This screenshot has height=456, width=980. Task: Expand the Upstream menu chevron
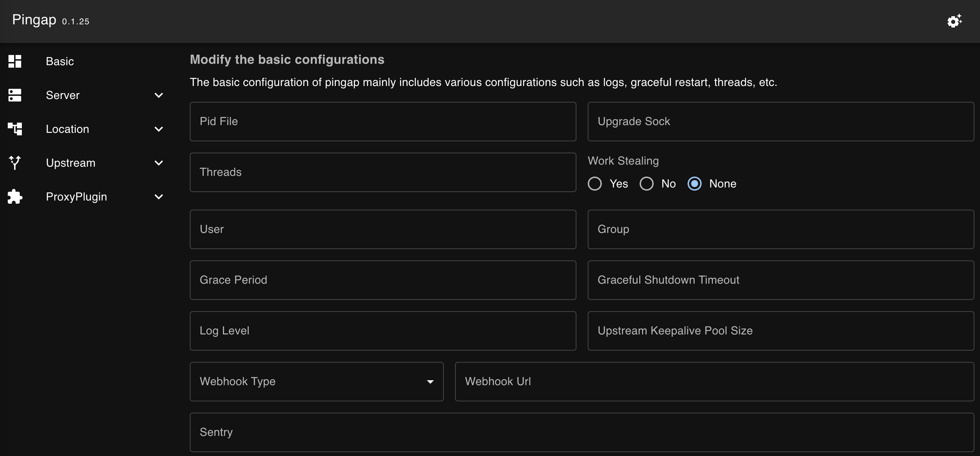(x=159, y=163)
